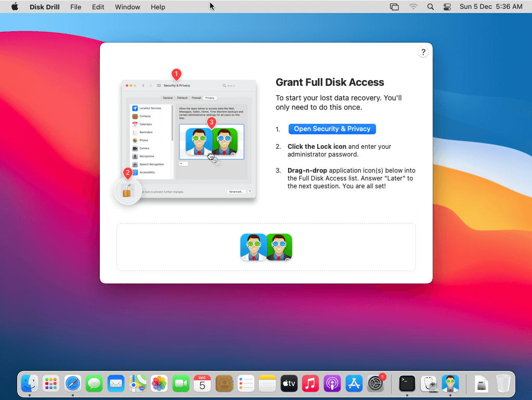Launch FaceTime from the Dock
532x400 pixels.
181,384
